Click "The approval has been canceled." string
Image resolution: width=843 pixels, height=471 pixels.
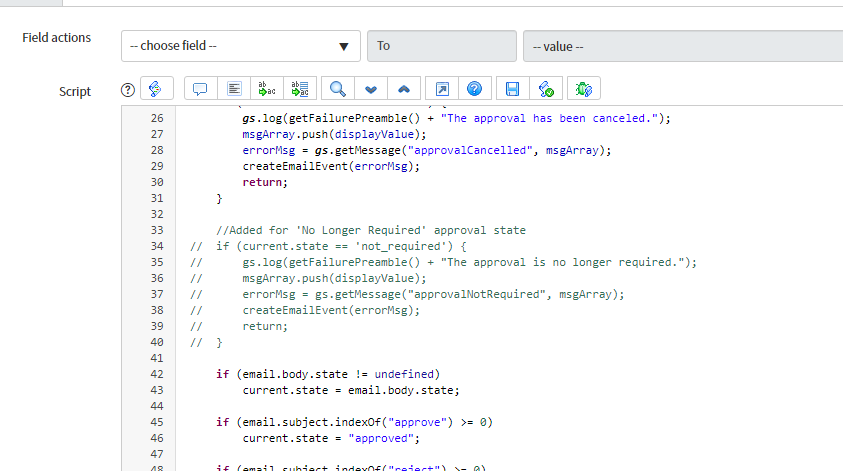coord(549,118)
